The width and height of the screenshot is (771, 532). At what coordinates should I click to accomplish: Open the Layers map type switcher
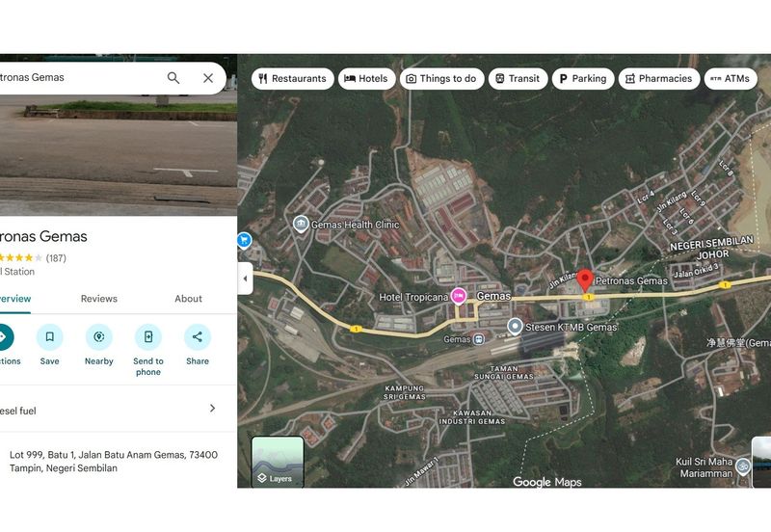(x=278, y=463)
